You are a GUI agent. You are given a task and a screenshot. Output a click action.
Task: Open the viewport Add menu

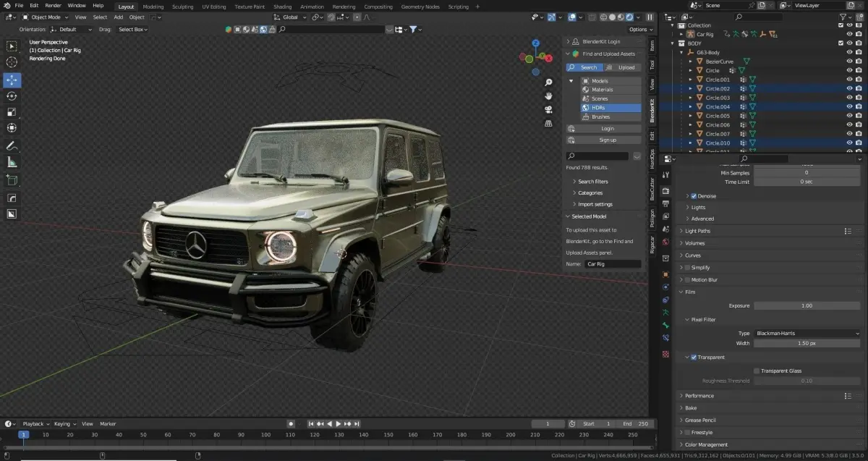point(118,17)
